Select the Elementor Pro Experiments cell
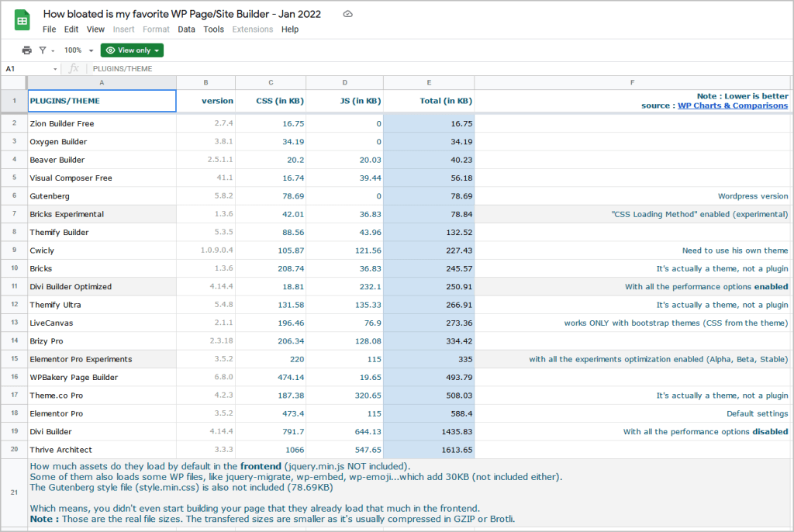Screen dimensions: 794x532 point(102,359)
